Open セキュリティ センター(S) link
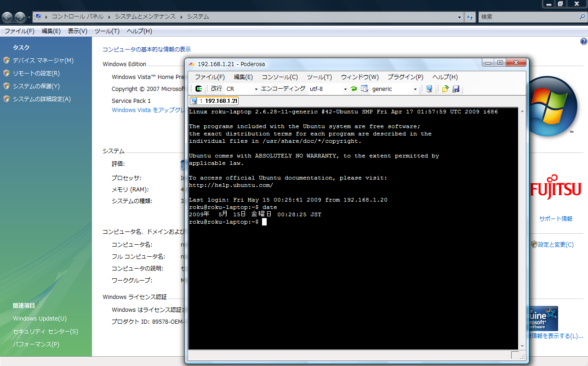Image resolution: width=588 pixels, height=366 pixels. tap(46, 331)
